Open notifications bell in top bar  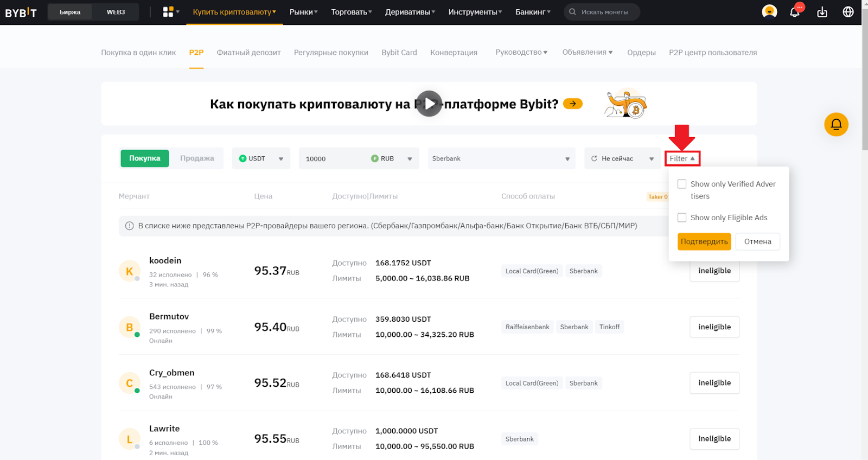(795, 12)
